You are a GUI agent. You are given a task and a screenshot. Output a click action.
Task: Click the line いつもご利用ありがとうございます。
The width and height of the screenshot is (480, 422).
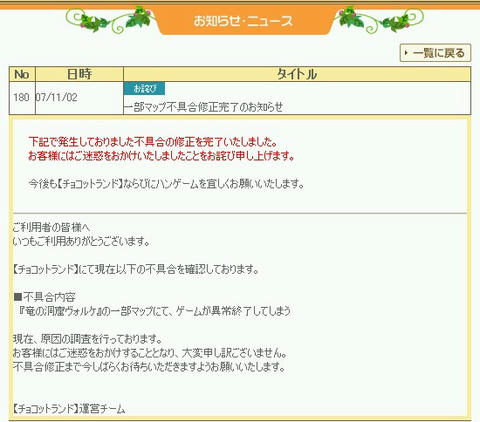[81, 241]
